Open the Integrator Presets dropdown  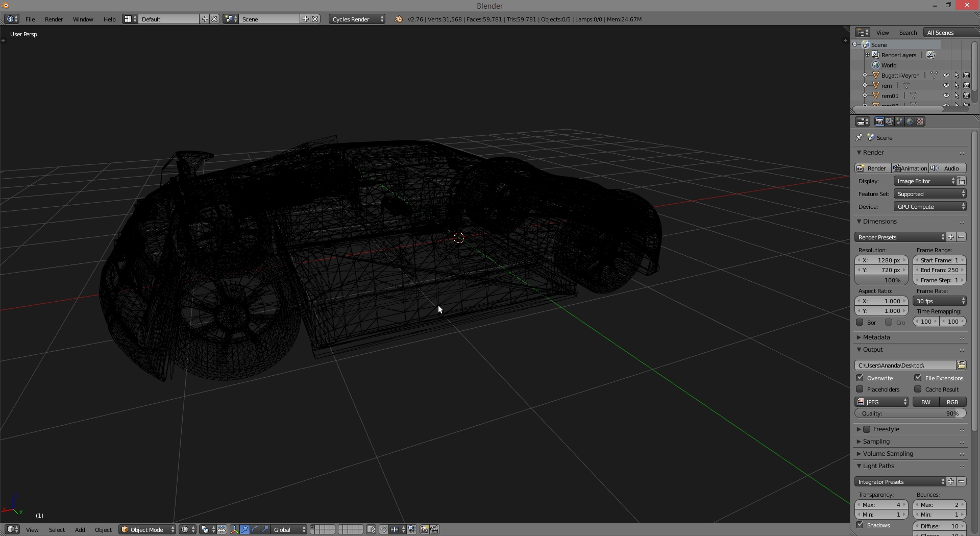(x=900, y=481)
